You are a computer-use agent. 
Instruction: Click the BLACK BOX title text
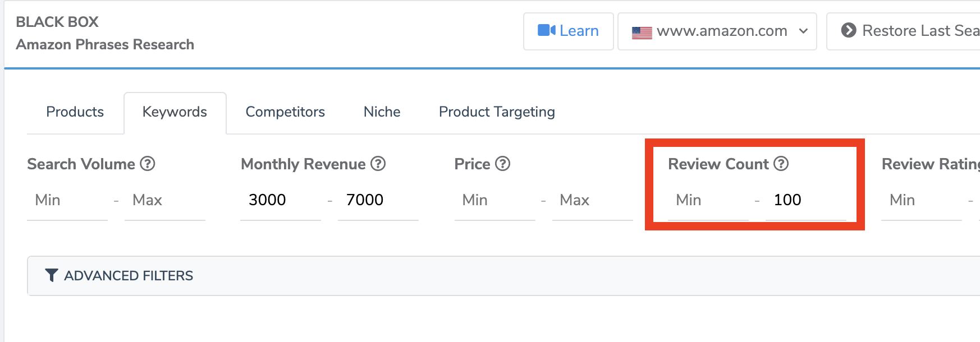coord(57,22)
